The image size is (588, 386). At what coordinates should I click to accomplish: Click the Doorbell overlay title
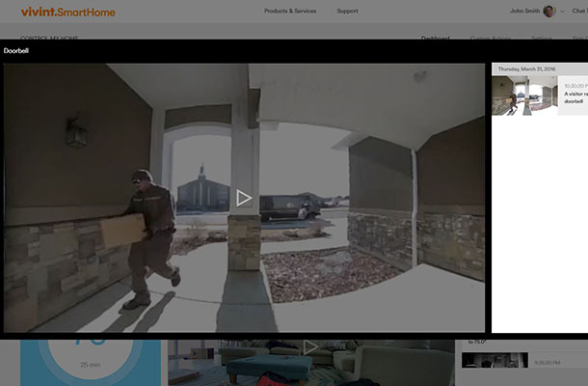pos(16,51)
